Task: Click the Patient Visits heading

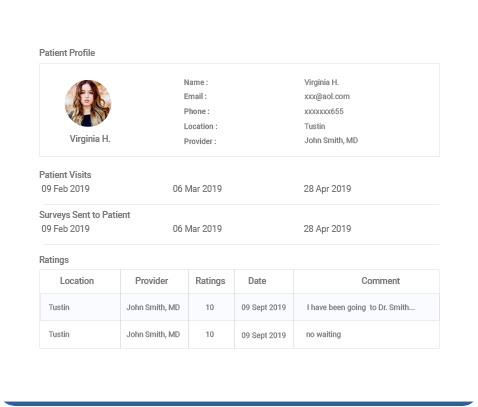Action: 65,175
